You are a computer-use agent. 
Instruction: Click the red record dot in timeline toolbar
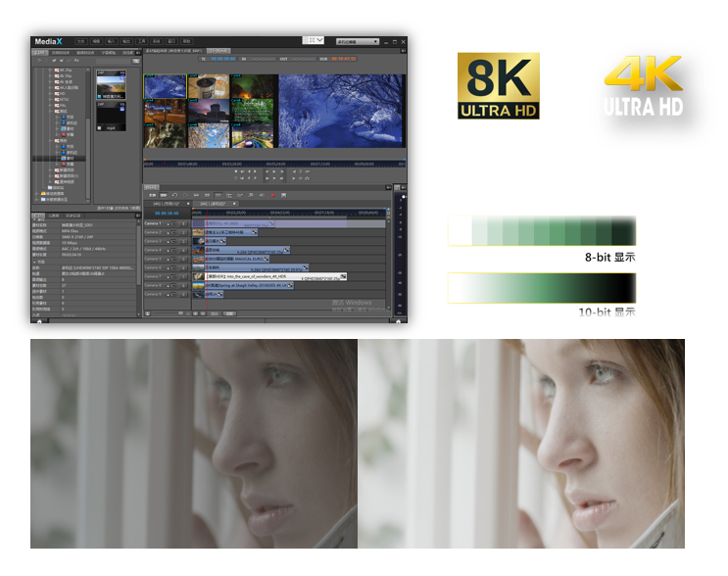click(x=272, y=195)
